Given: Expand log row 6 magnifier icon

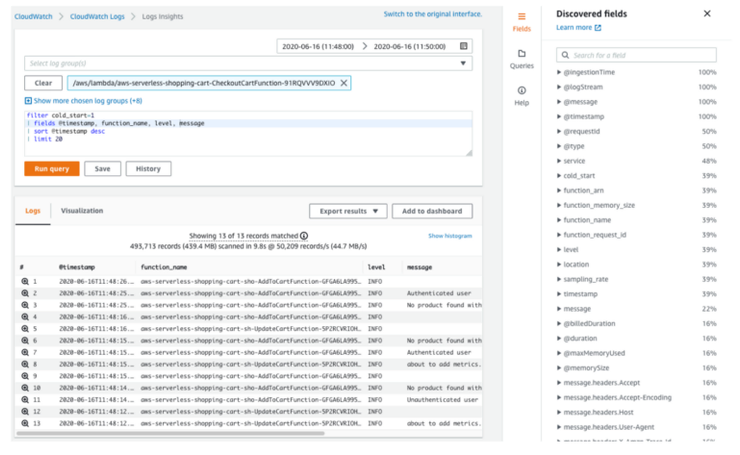Looking at the screenshot, I should pyautogui.click(x=25, y=340).
